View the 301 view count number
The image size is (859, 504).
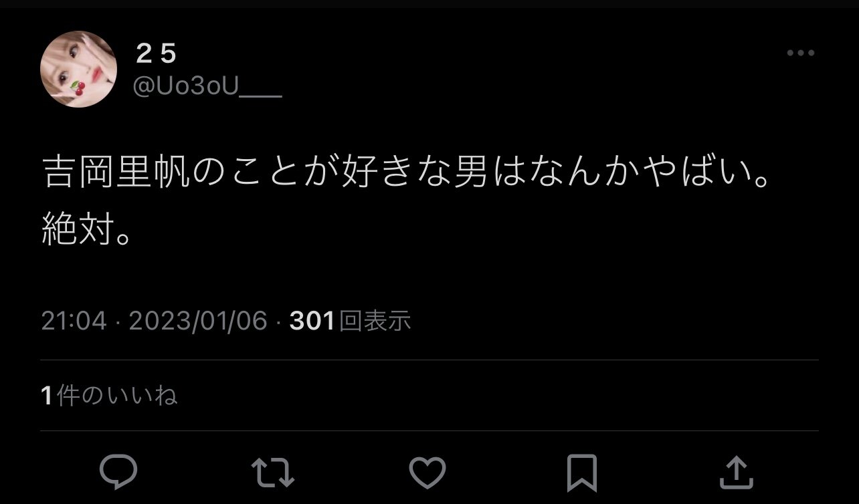[x=312, y=322]
